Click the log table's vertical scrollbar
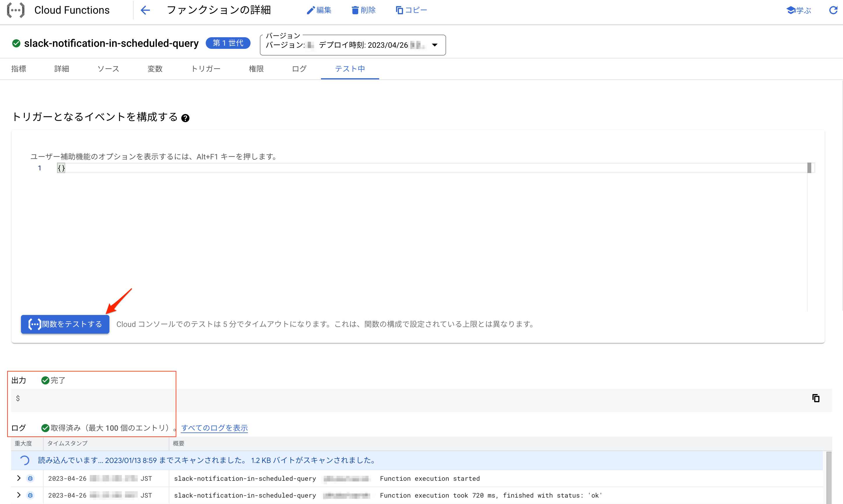The height and width of the screenshot is (504, 843). 829,477
